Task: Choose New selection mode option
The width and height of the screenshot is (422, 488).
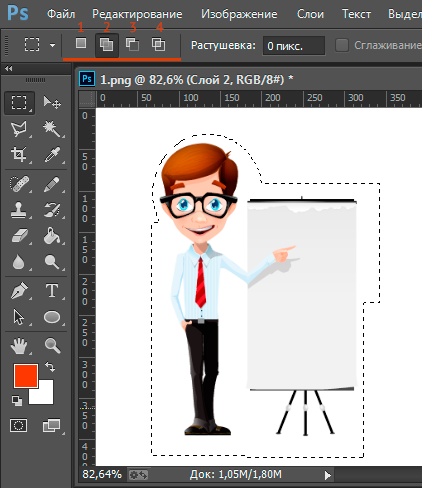Action: (81, 43)
